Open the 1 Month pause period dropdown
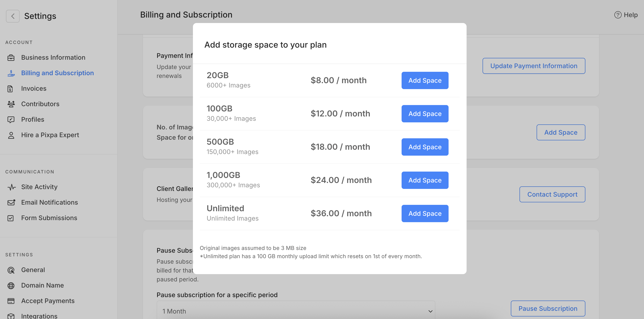 tap(296, 311)
